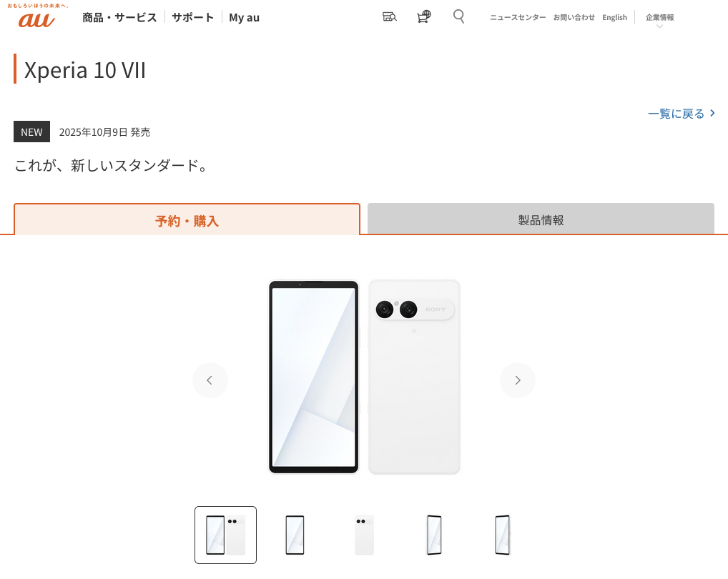Select the back view phone thumbnail

(365, 535)
